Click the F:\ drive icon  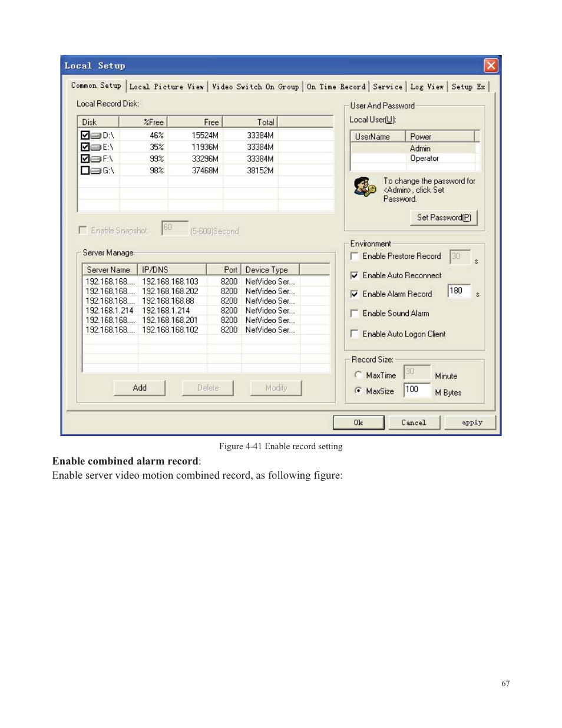[x=96, y=159]
